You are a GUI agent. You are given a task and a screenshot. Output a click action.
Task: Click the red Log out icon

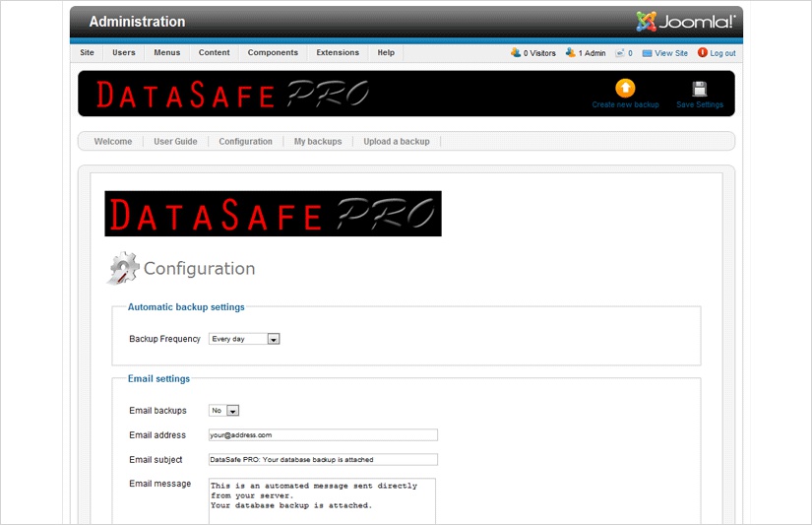703,53
